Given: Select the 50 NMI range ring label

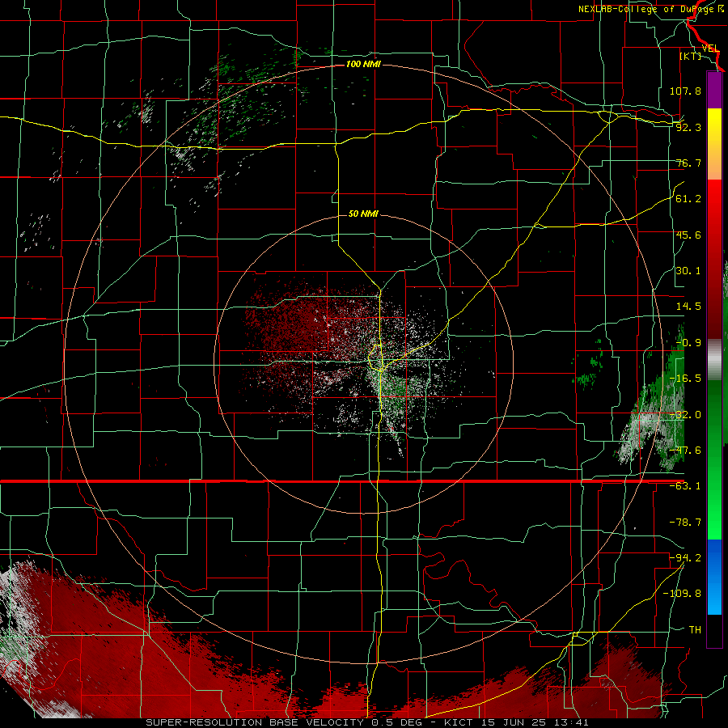Looking at the screenshot, I should (363, 214).
